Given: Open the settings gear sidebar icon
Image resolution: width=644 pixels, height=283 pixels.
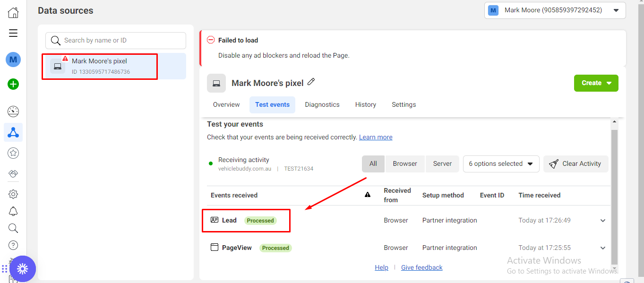Looking at the screenshot, I should (13, 194).
